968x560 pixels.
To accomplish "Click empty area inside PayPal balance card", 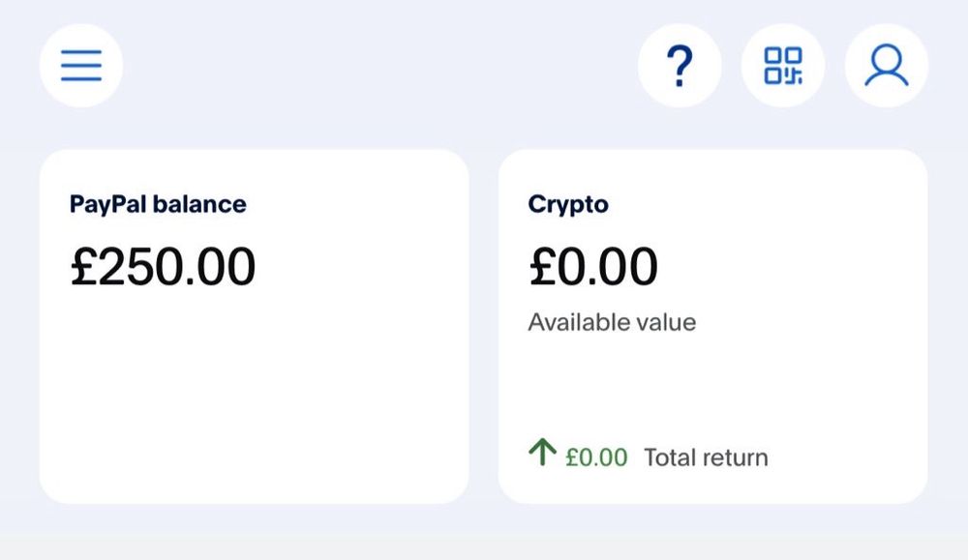I will pyautogui.click(x=254, y=397).
